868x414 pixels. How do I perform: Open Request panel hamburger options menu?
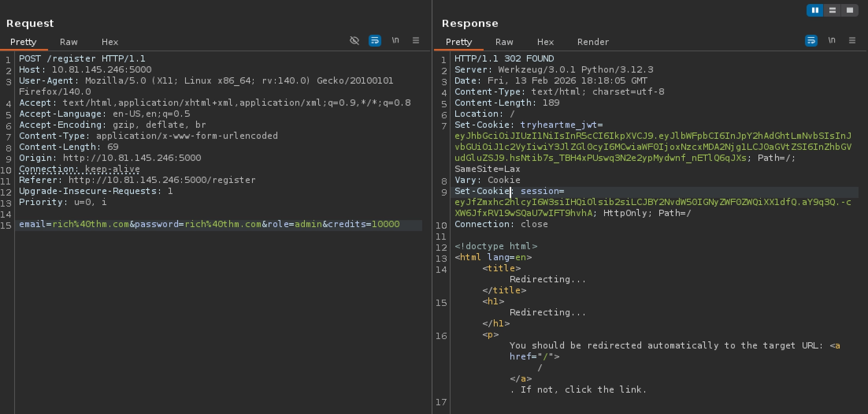pyautogui.click(x=416, y=41)
